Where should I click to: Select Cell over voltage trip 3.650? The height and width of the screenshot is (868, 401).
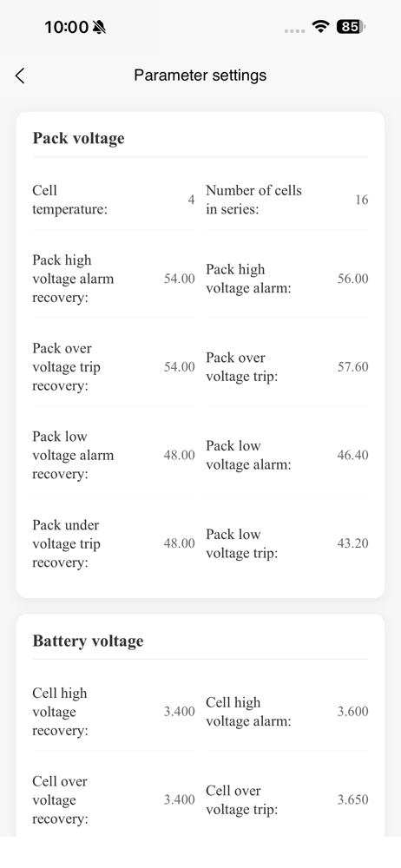(x=352, y=800)
